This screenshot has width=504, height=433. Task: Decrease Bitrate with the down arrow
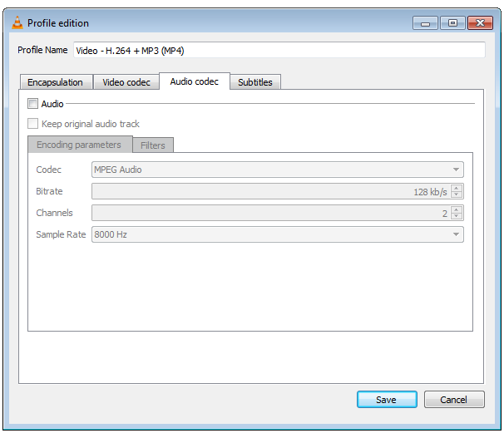[457, 195]
